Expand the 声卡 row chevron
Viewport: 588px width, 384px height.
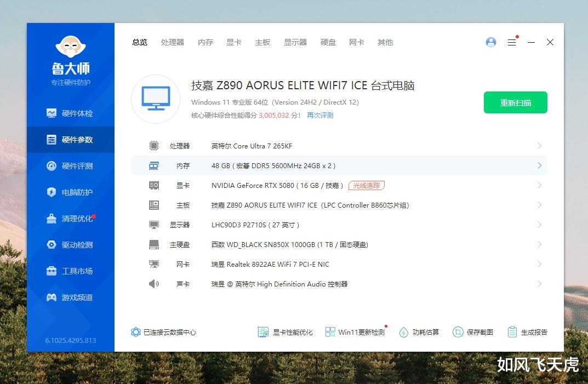click(539, 284)
